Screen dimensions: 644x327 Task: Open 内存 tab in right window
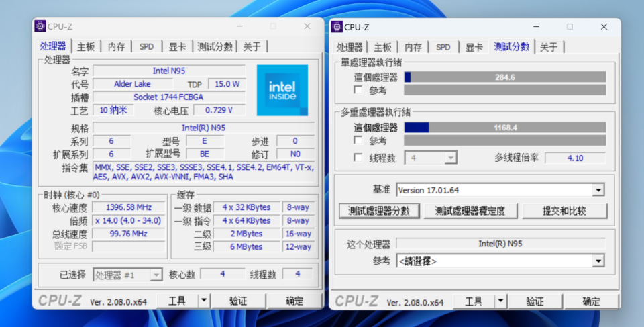[x=413, y=47]
